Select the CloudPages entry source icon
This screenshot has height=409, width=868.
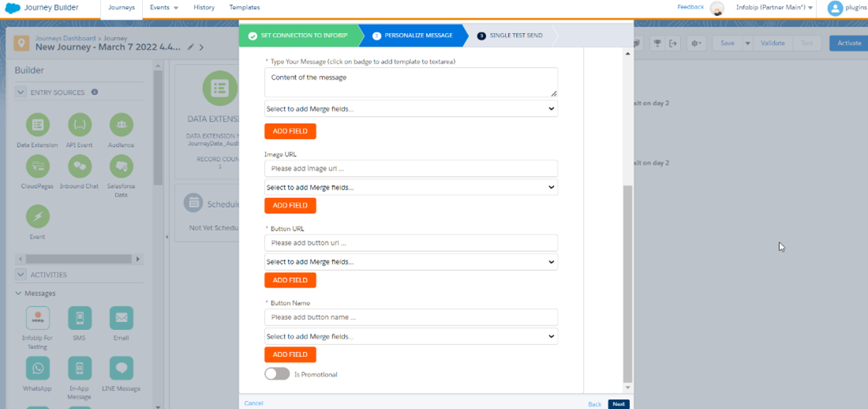38,167
